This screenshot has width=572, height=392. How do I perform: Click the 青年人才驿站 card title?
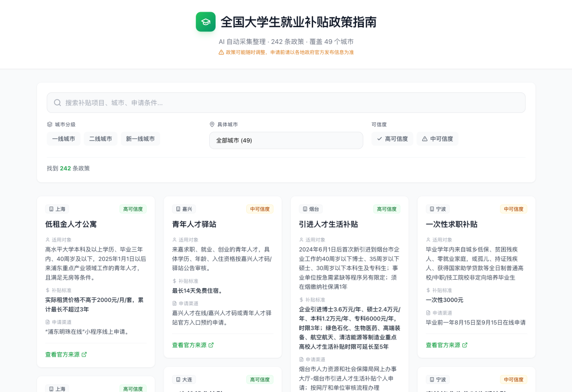pyautogui.click(x=194, y=224)
